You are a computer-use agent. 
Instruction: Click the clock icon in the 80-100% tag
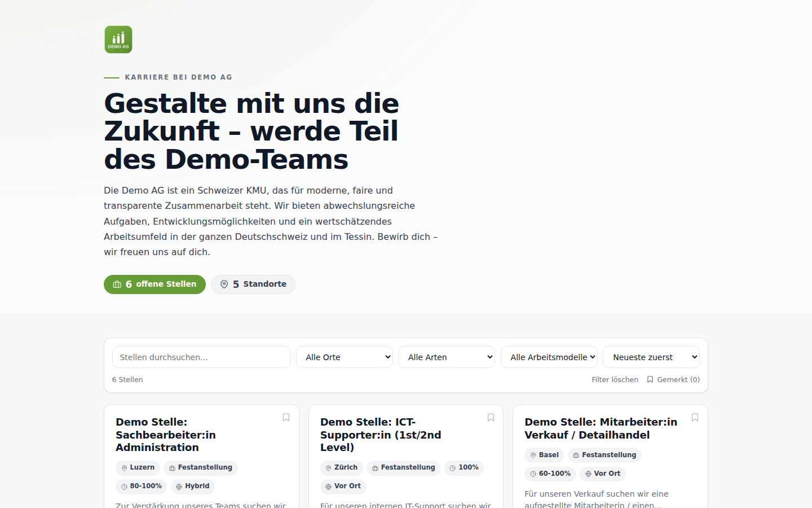(125, 487)
